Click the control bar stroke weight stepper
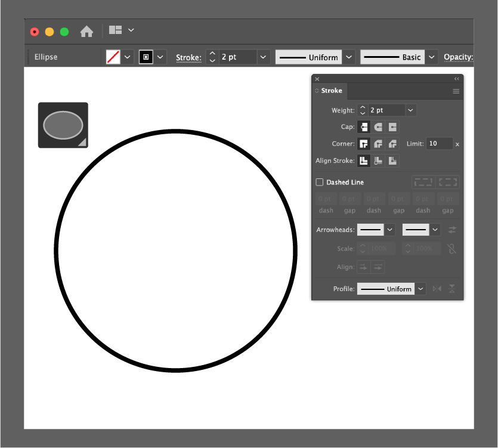Screen dimensions: 498x448 (x=212, y=57)
